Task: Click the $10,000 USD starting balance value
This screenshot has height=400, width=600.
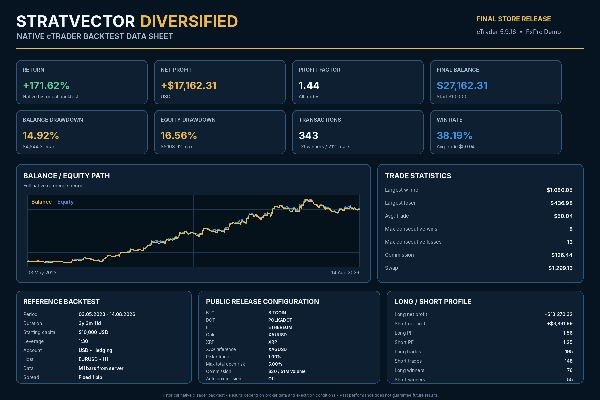Action: click(93, 332)
